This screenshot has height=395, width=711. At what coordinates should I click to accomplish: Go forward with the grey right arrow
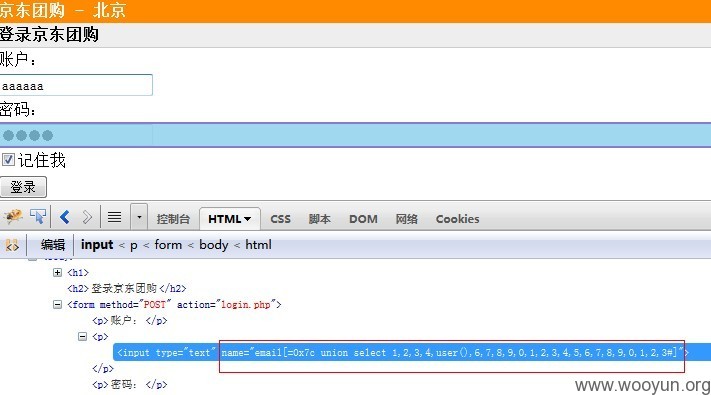point(87,217)
